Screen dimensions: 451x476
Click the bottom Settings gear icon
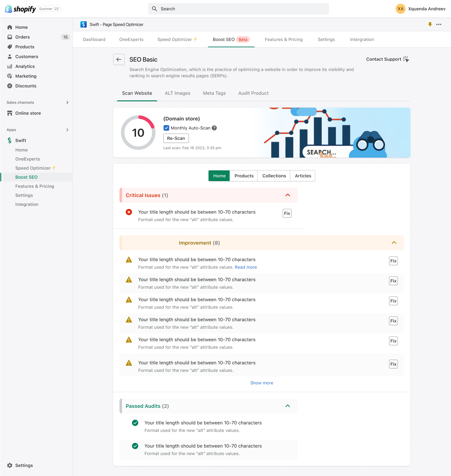[10, 465]
